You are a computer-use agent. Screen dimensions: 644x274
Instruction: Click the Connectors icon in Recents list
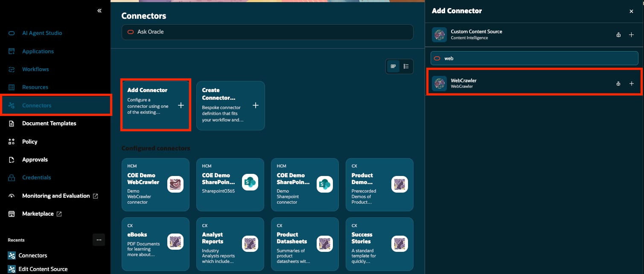(x=12, y=255)
